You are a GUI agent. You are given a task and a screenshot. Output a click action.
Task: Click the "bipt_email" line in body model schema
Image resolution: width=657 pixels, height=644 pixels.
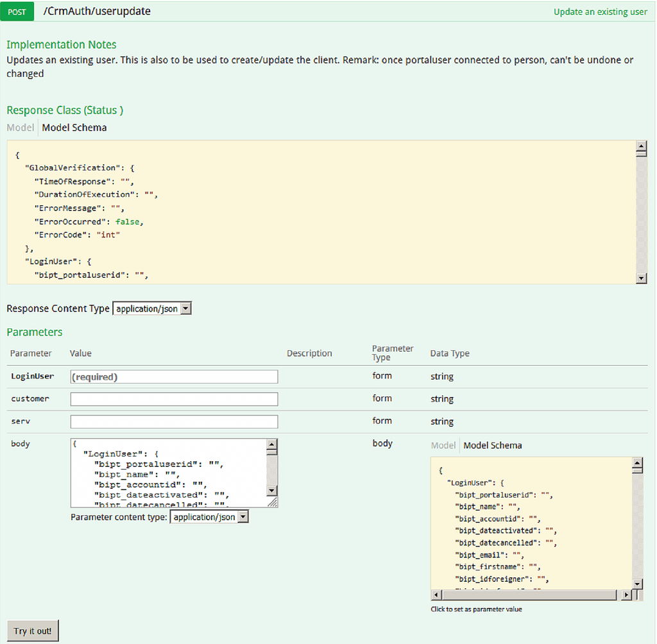tap(490, 555)
